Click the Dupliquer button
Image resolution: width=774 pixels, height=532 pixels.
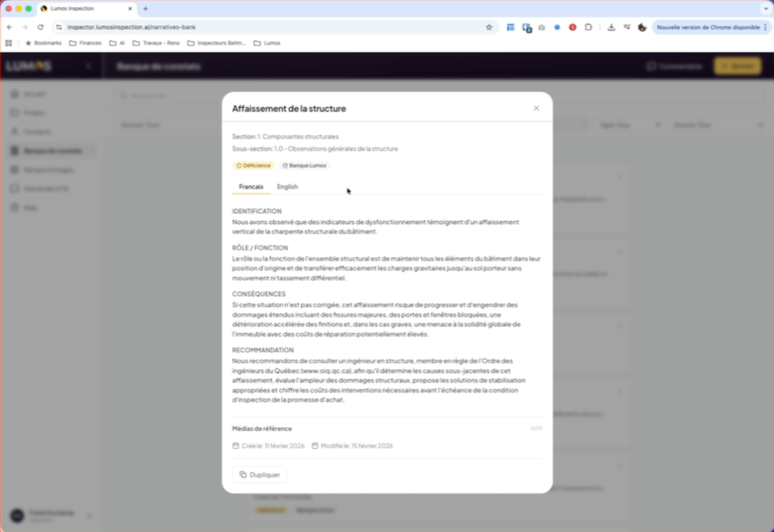[x=260, y=474]
